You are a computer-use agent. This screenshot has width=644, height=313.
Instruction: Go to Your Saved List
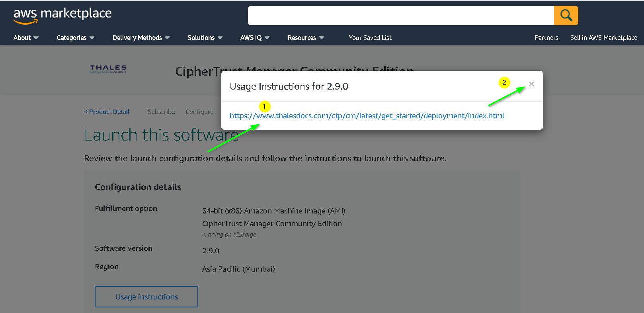pos(370,37)
